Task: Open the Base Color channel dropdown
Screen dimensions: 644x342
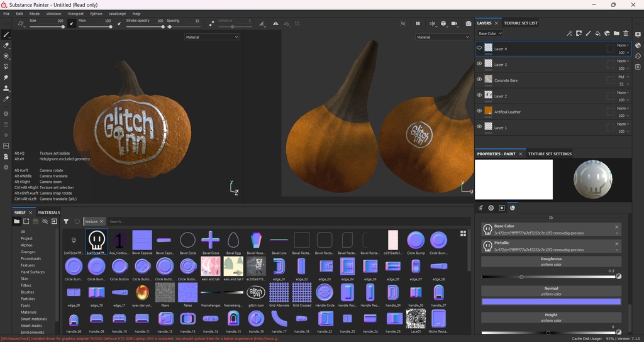Action: tap(490, 33)
